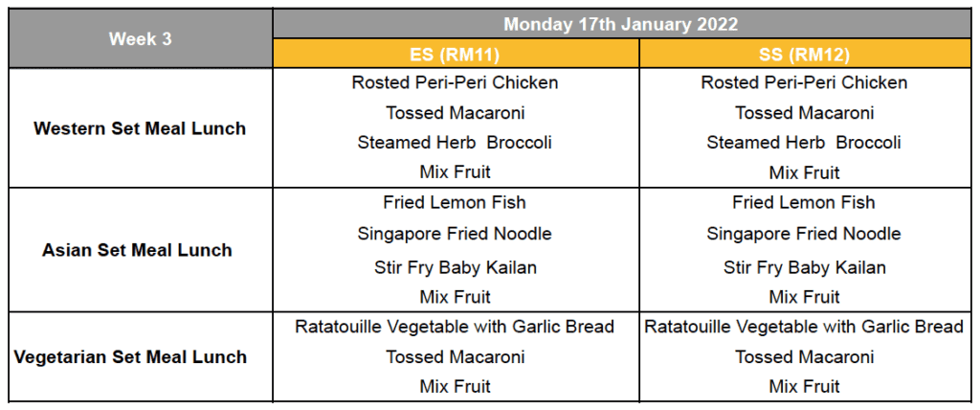Click Fried Lemon Fish in SS column
This screenshot has height=410, width=980.
(x=804, y=202)
